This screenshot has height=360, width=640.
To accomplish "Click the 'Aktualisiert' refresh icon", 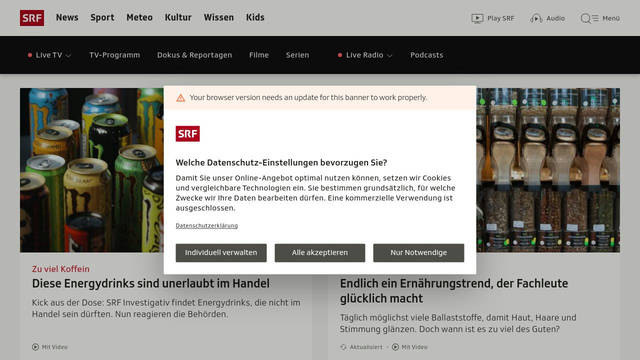I will click(x=343, y=347).
